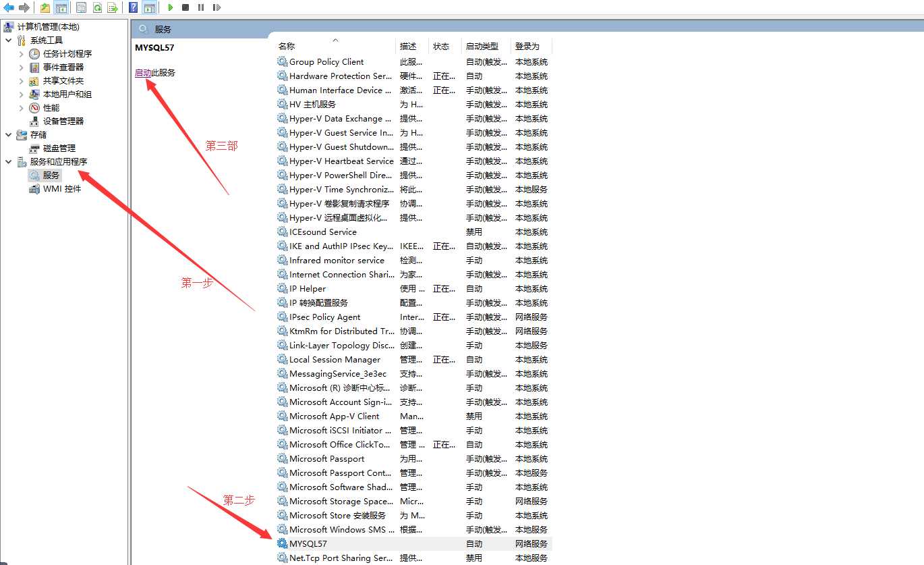
Task: Toggle Show/Hide Console Tree toolbar icon
Action: pyautogui.click(x=61, y=7)
